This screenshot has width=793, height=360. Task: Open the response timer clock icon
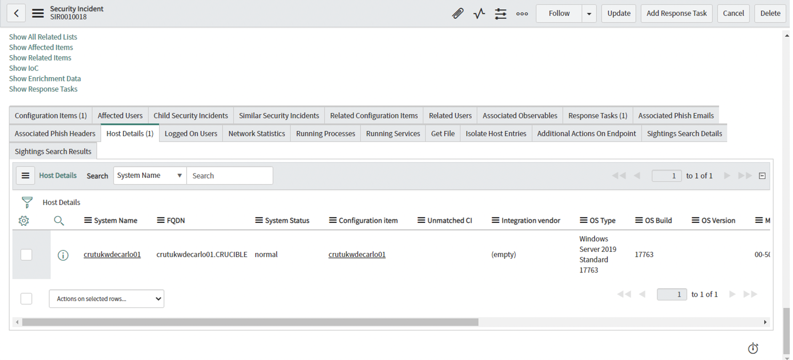click(753, 348)
